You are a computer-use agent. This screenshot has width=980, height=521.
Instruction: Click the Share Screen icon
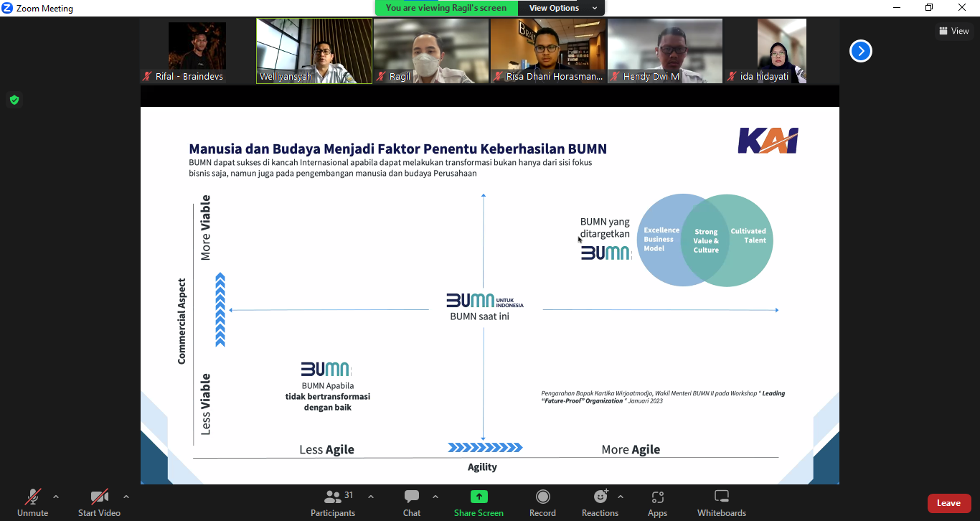pos(479,497)
